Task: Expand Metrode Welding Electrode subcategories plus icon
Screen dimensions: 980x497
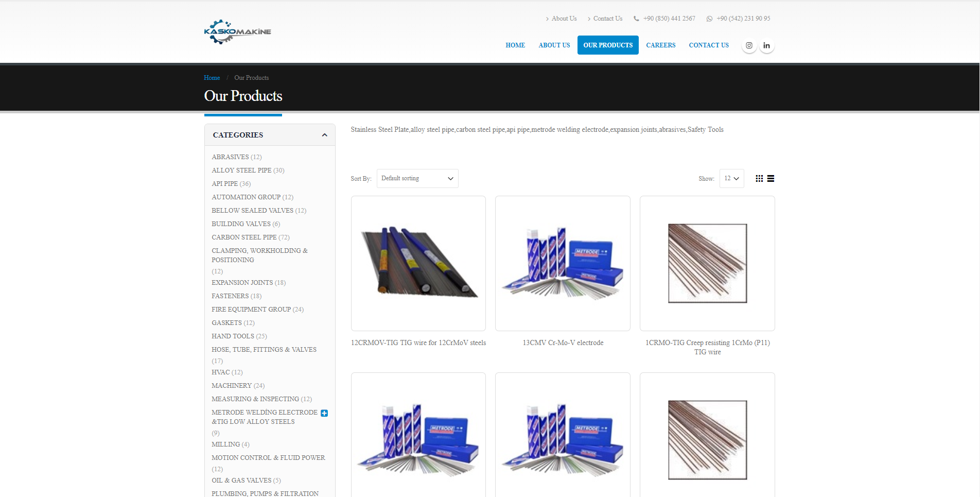Action: click(x=324, y=413)
